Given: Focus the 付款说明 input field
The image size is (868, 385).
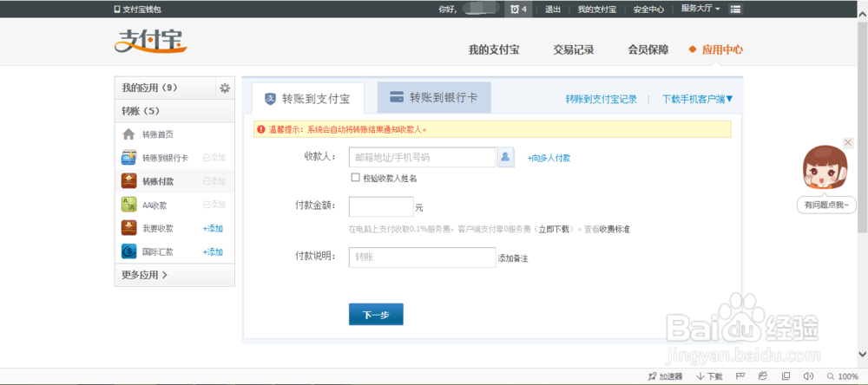Looking at the screenshot, I should 423,258.
